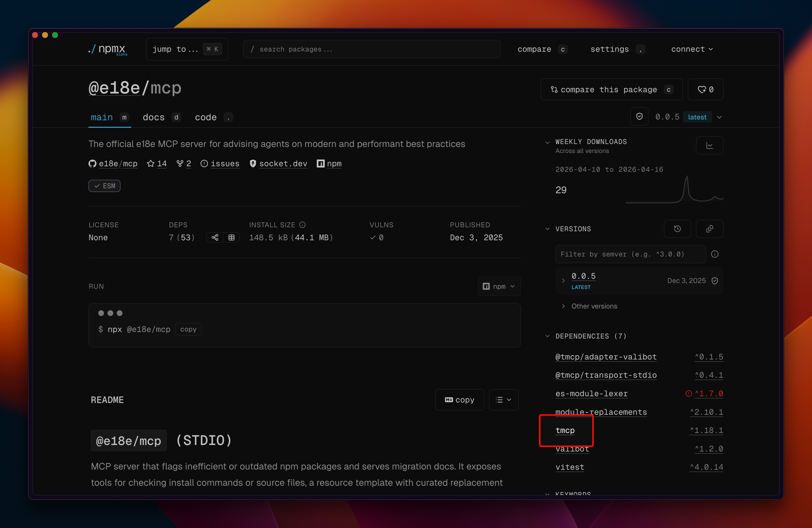
Task: Click the @e18e scope in the title
Action: [114, 88]
